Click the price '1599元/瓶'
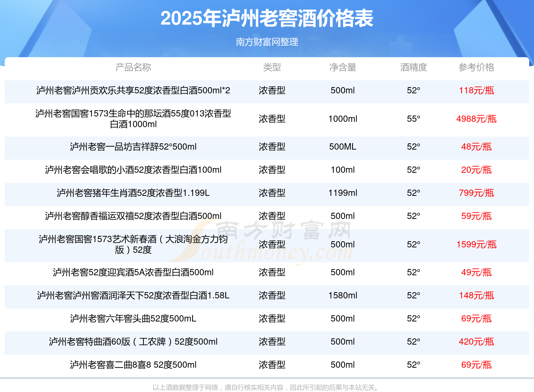534x392 pixels. click(476, 244)
